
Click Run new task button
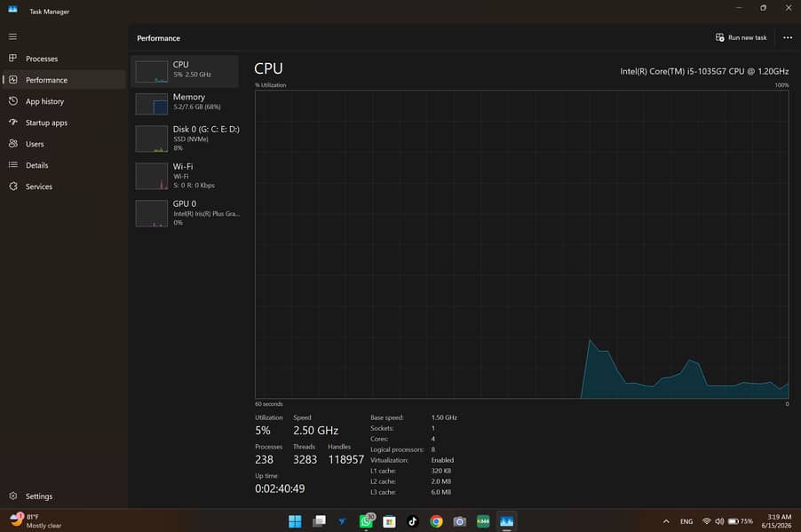pos(742,37)
